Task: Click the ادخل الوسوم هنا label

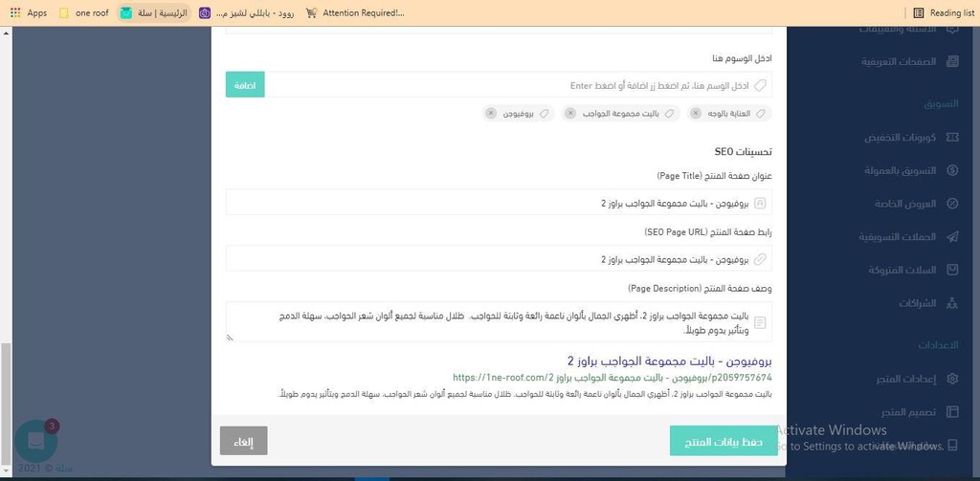Action: tap(742, 58)
